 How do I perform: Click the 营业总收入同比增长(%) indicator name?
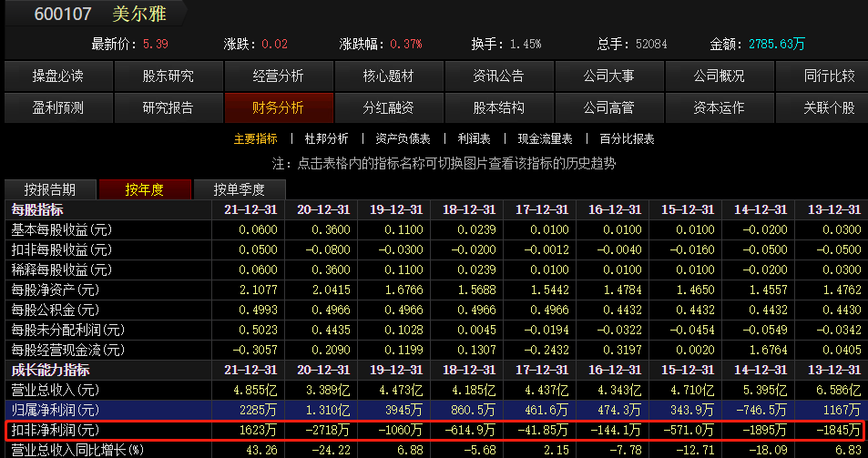point(77,450)
